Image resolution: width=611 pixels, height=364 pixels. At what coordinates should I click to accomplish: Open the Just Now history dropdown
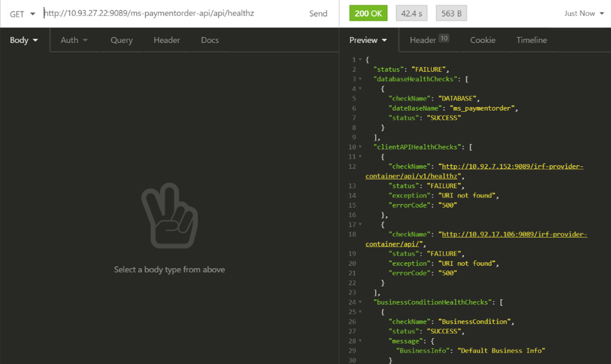(x=584, y=13)
